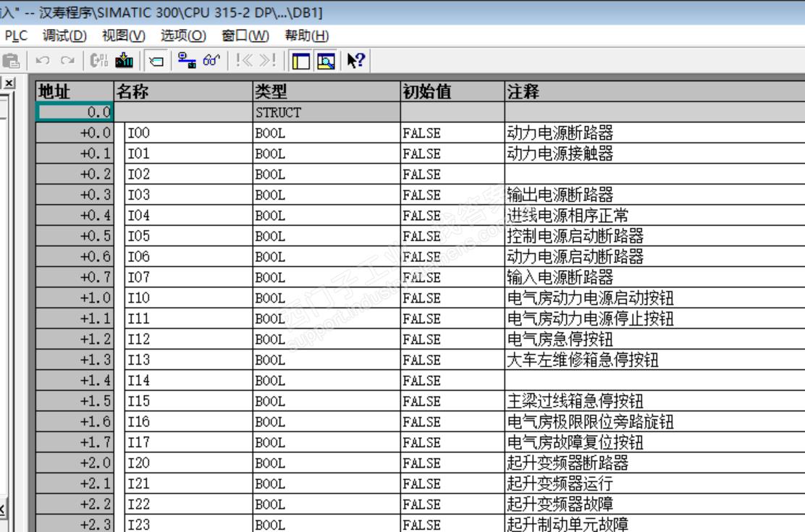Click the Monitor glasses icon
The image size is (805, 532).
pyautogui.click(x=211, y=61)
